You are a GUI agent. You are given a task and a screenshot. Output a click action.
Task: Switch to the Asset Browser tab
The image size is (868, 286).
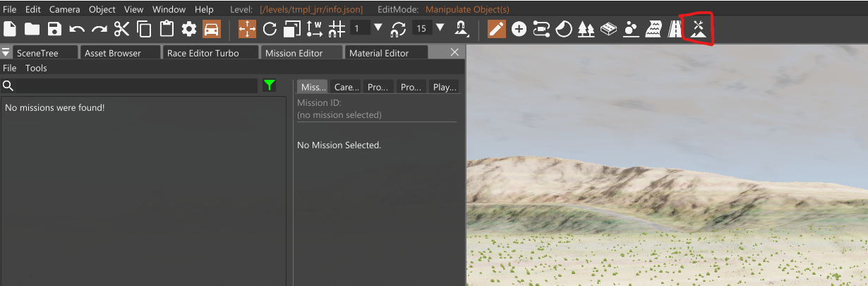(119, 53)
